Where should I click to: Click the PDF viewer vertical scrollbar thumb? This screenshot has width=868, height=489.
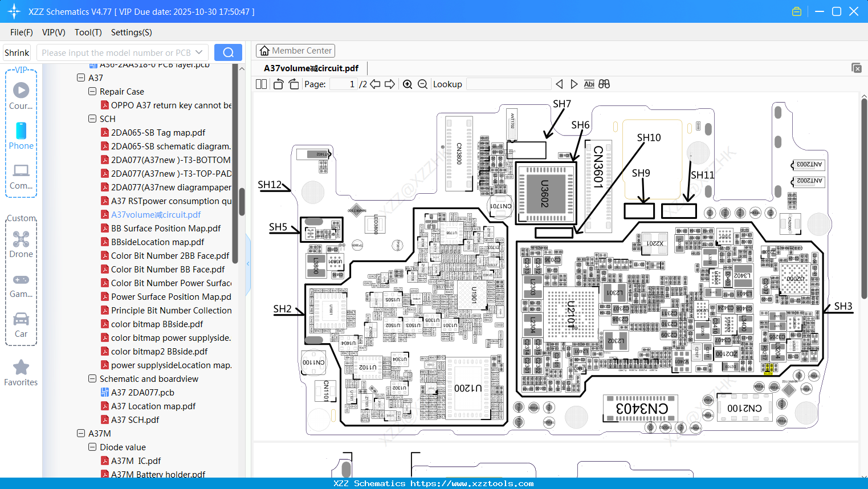[x=863, y=199]
